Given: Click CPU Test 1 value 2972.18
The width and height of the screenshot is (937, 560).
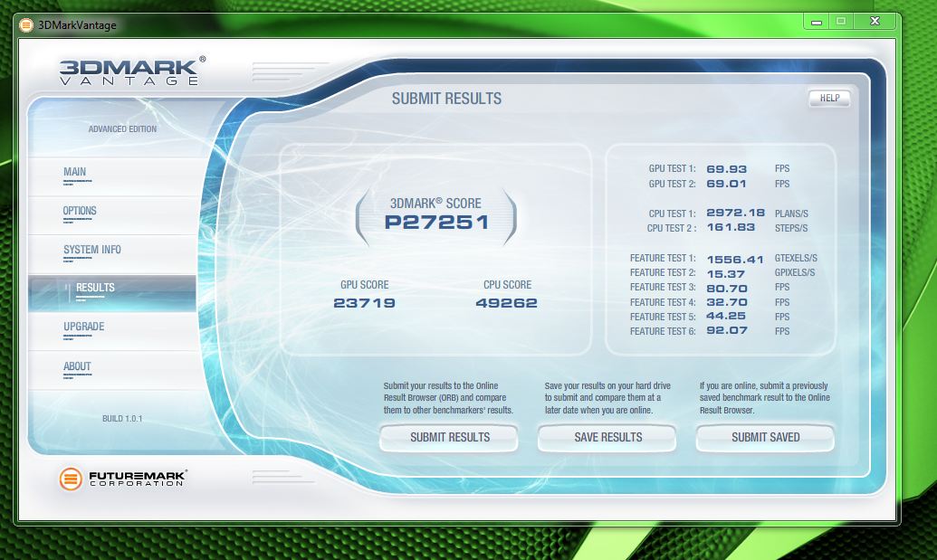Looking at the screenshot, I should click(x=736, y=214).
